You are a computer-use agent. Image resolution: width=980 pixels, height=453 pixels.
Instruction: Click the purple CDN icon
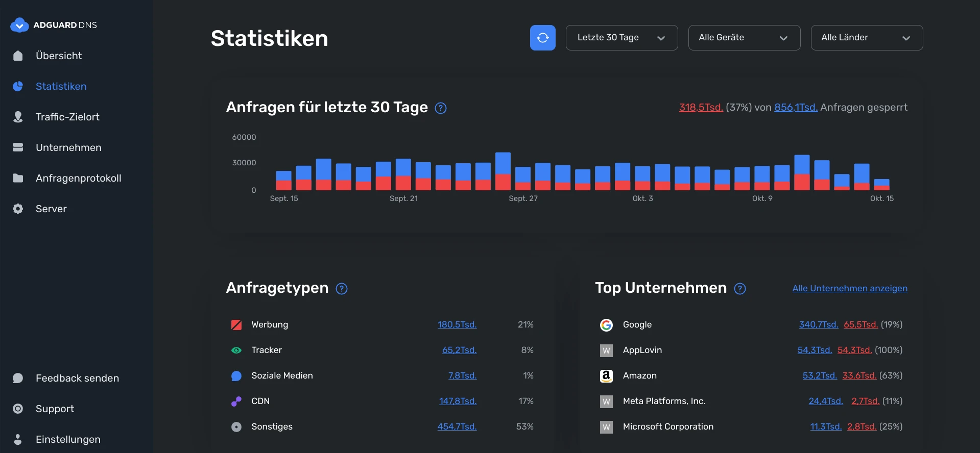point(236,401)
